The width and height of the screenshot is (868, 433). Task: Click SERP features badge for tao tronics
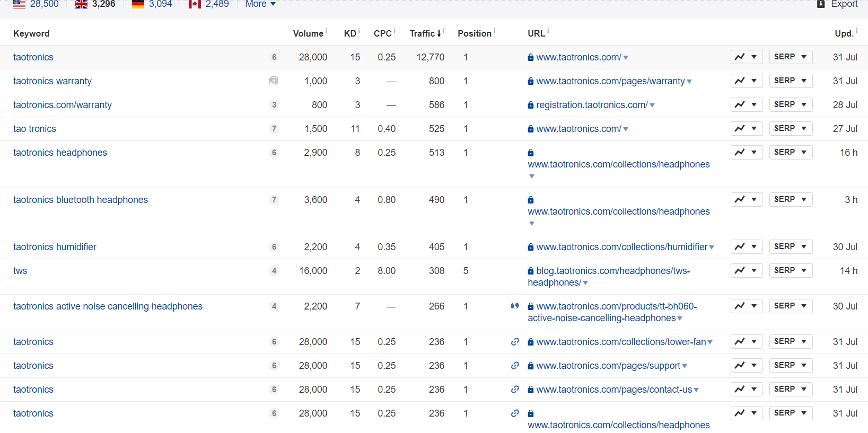(x=274, y=129)
